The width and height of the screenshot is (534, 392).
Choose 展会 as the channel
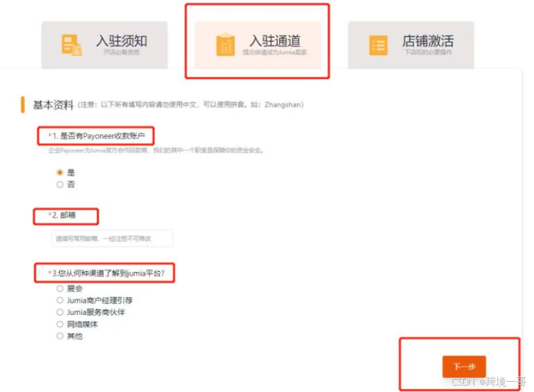60,289
